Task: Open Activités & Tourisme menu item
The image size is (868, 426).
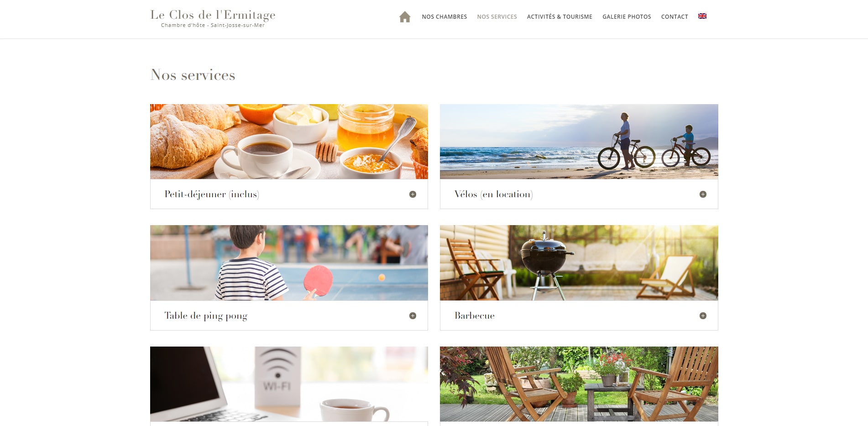Action: (559, 17)
